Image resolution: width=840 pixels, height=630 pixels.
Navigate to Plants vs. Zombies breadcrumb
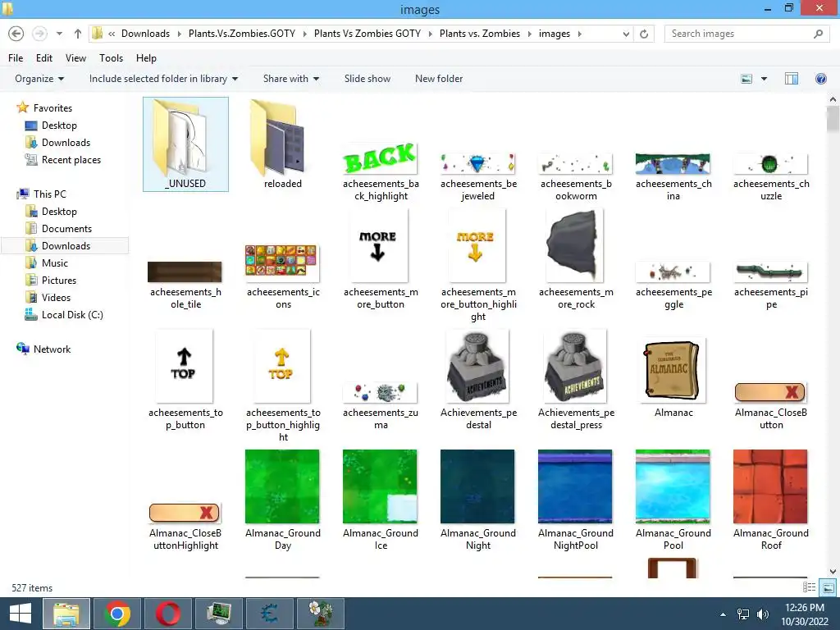(x=479, y=34)
